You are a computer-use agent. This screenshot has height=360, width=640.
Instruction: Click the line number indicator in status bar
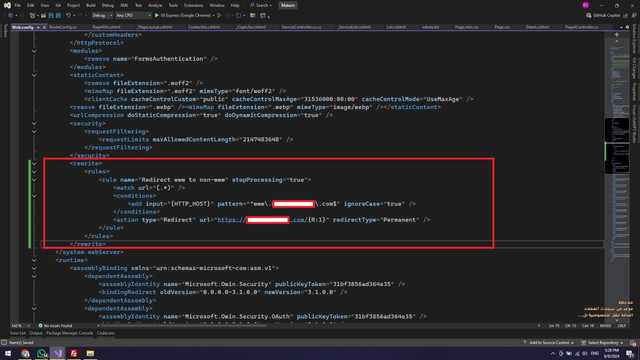pos(554,326)
